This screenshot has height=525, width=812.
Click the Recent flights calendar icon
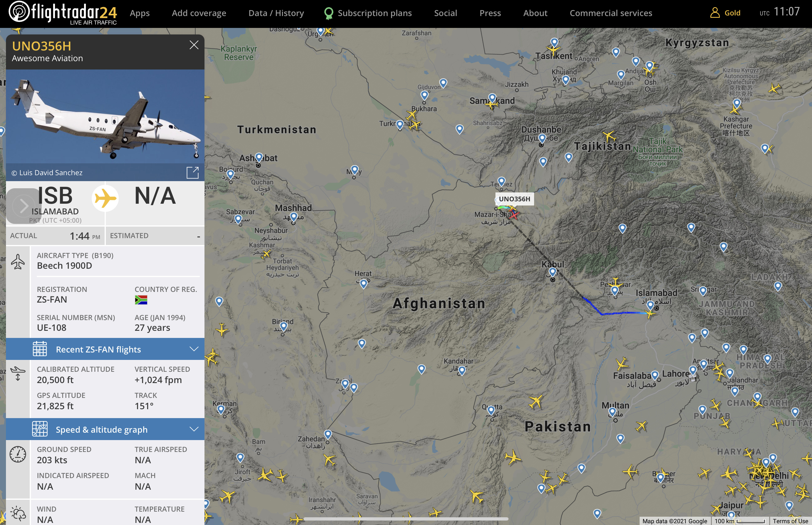click(40, 349)
